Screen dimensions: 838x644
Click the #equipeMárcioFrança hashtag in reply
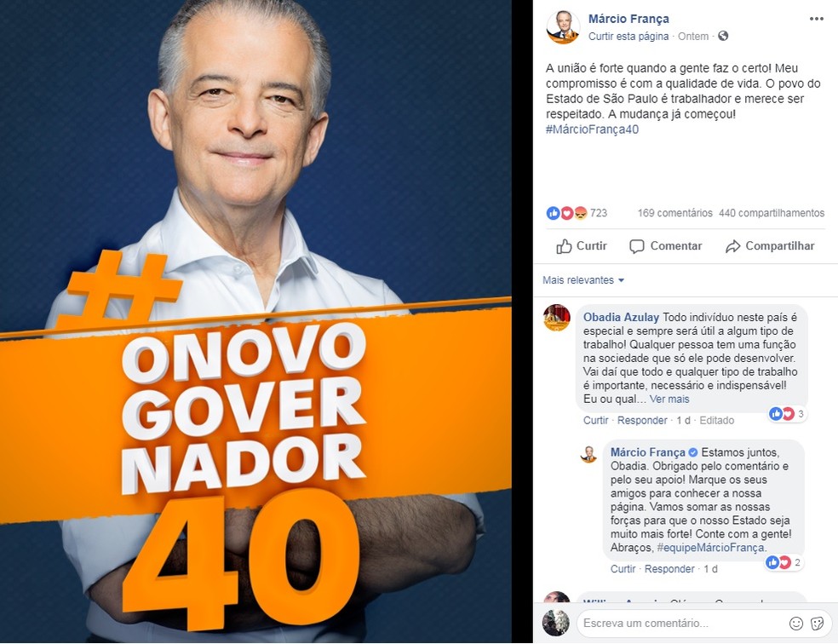coord(711,548)
